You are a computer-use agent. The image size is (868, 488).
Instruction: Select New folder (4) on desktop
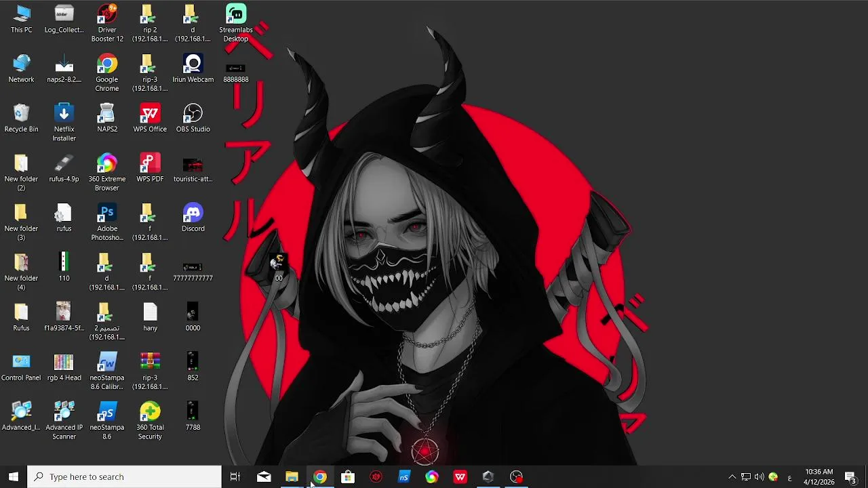click(x=21, y=271)
